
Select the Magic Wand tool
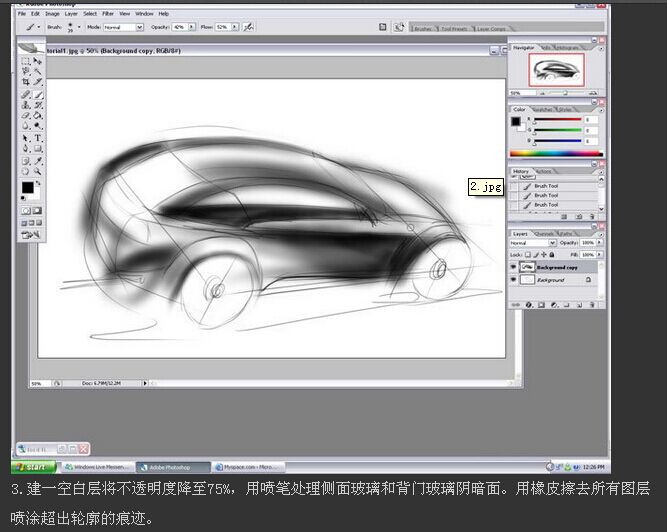(x=38, y=71)
